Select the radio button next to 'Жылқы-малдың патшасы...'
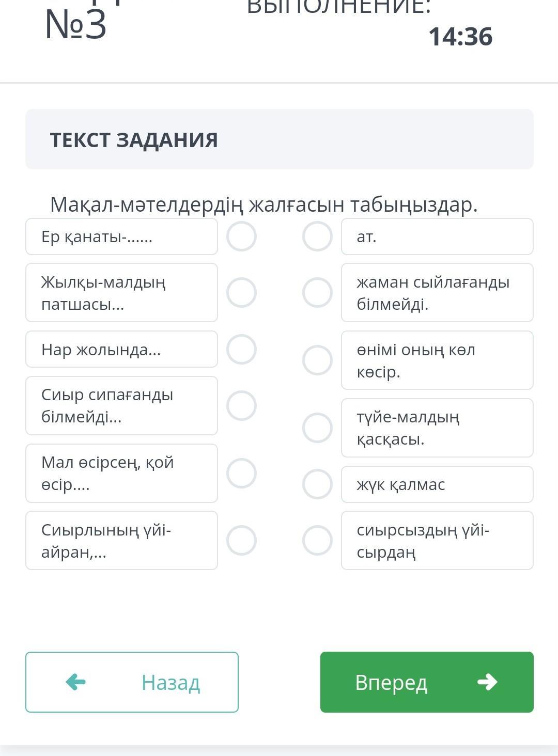The height and width of the screenshot is (756, 558). pos(241,292)
